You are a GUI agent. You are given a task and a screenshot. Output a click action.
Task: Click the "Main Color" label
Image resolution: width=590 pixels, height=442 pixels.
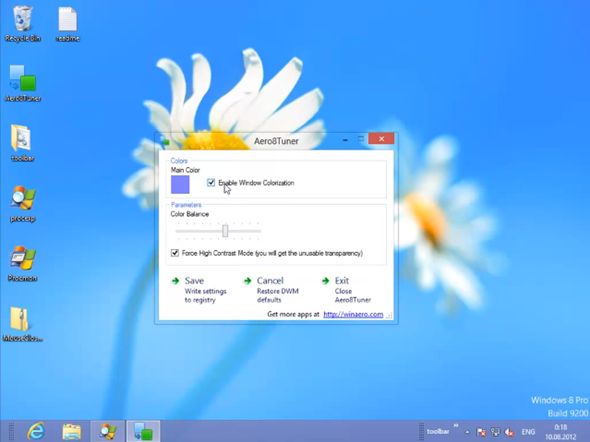click(185, 170)
